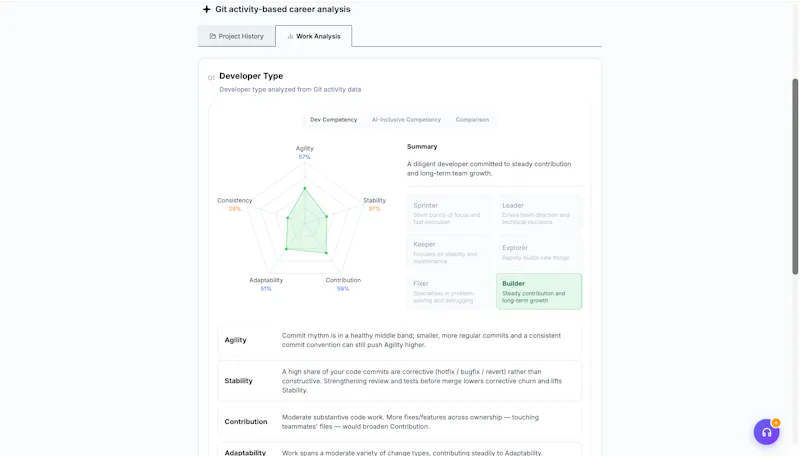Click the Agility 57% radar label

coord(305,153)
